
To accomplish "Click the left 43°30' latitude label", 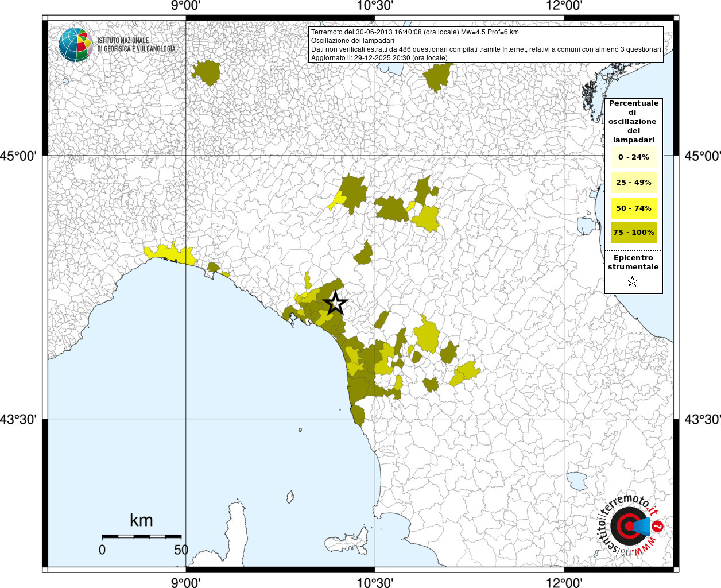I will [18, 419].
